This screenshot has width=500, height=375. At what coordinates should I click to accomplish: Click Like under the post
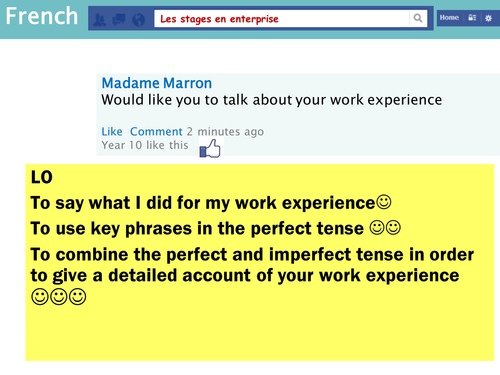tap(112, 132)
